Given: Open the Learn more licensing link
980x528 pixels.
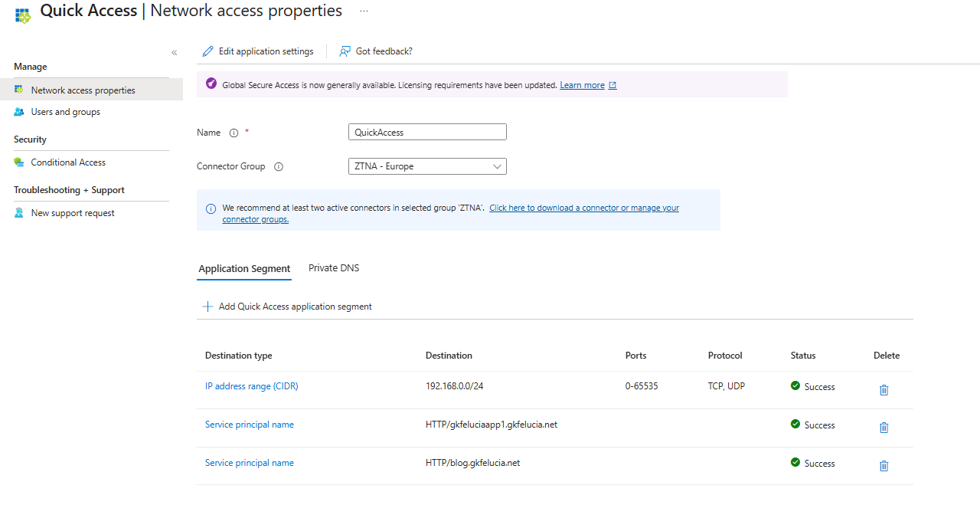Looking at the screenshot, I should coord(583,84).
